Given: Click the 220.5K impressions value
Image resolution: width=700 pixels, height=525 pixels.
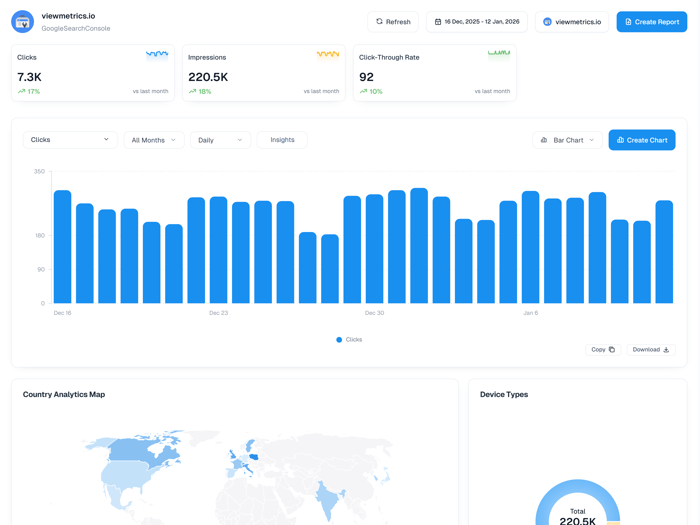Looking at the screenshot, I should point(208,77).
